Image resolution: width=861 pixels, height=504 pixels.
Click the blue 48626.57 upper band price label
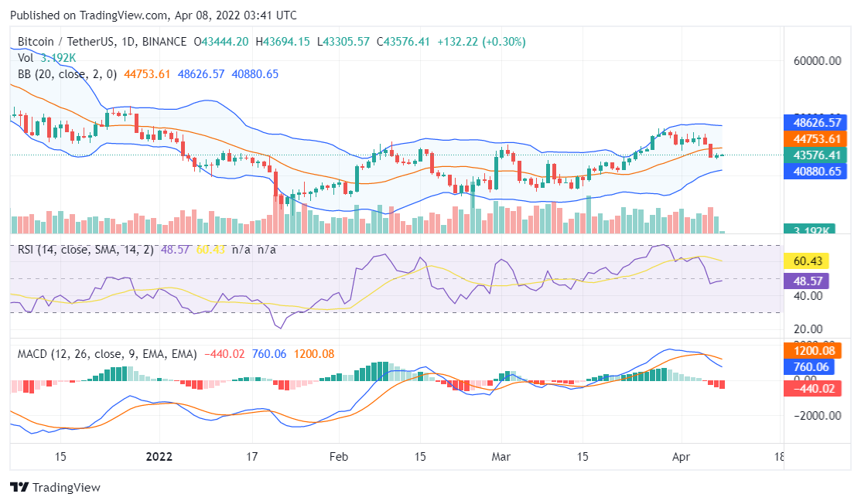coord(816,123)
